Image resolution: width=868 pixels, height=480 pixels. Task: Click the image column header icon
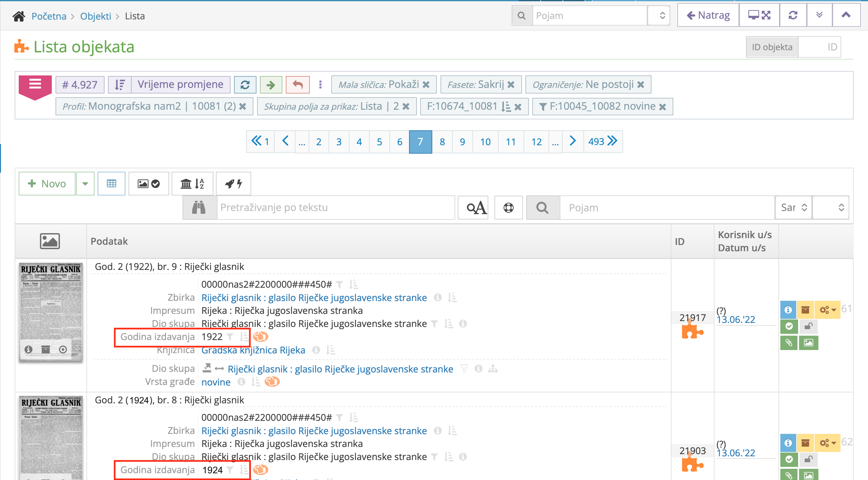coord(50,241)
